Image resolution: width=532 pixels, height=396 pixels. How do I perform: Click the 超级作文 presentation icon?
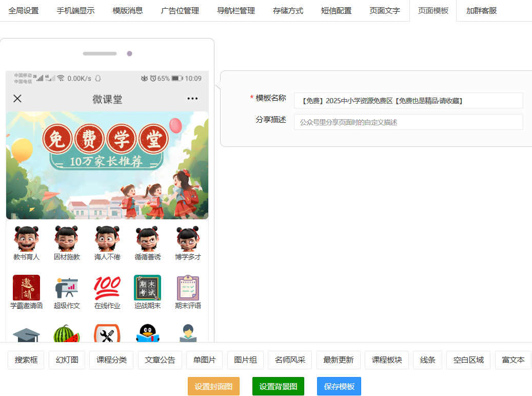click(x=67, y=288)
